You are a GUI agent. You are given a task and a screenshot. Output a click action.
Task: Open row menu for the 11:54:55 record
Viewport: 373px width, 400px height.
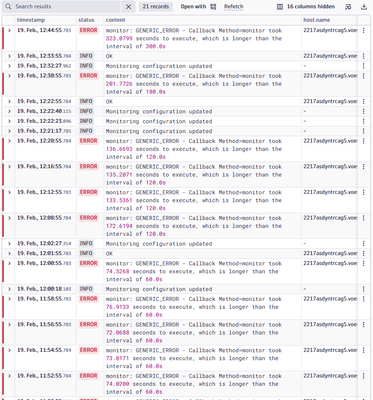pyautogui.click(x=363, y=350)
